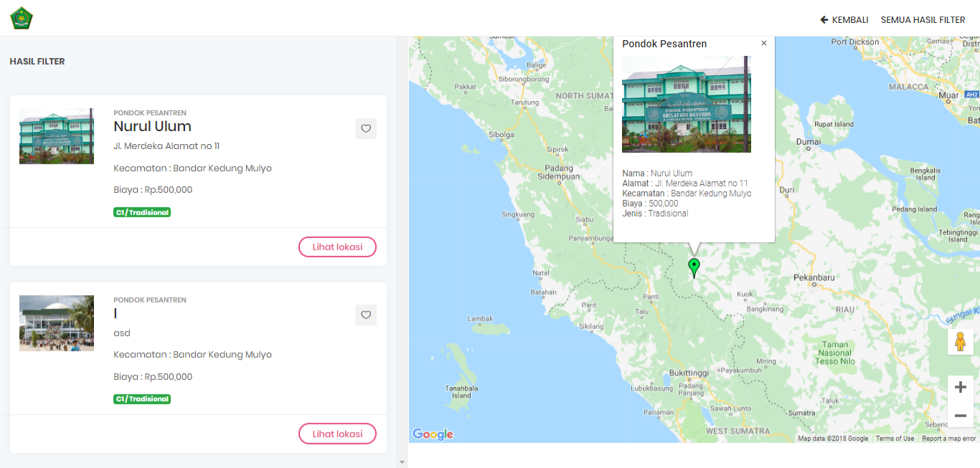Click 'Map data ©2018 Google' attribution
This screenshot has height=468, width=980.
pos(833,439)
